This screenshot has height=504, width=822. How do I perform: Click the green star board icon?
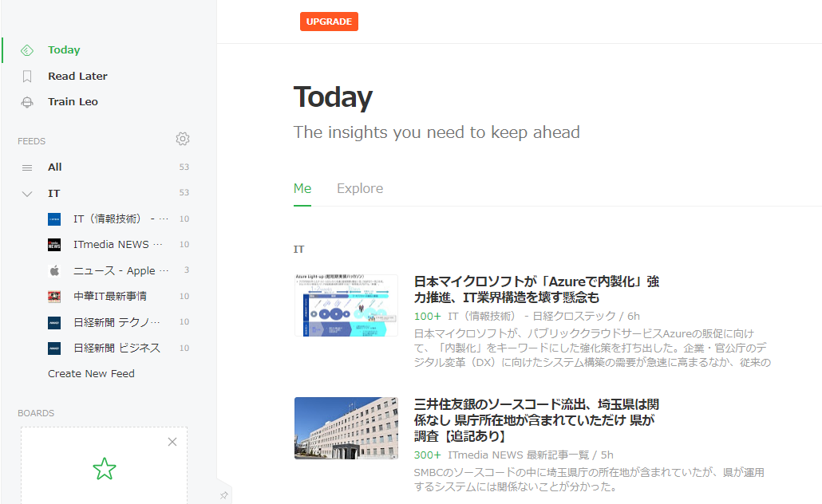(x=105, y=469)
